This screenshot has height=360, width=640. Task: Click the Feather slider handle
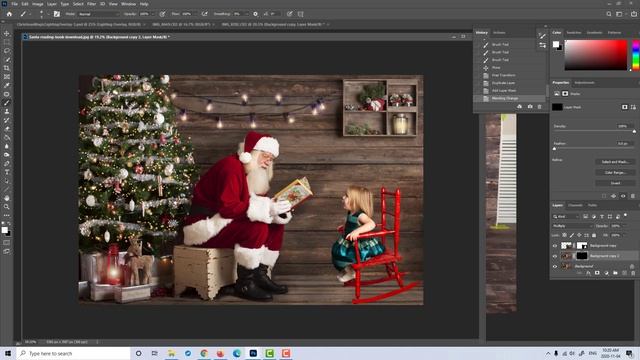(554, 149)
